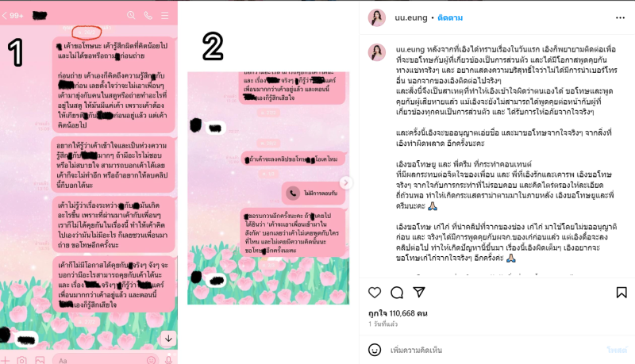View the 110,668 likes count list
635x364 pixels.
pos(398,313)
